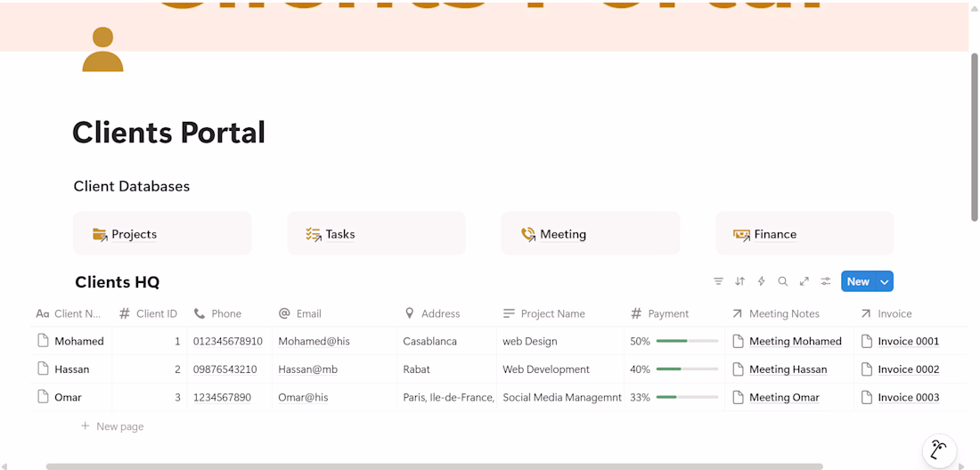980x470 pixels.
Task: Click page icon in Mohamed client row
Action: (43, 341)
